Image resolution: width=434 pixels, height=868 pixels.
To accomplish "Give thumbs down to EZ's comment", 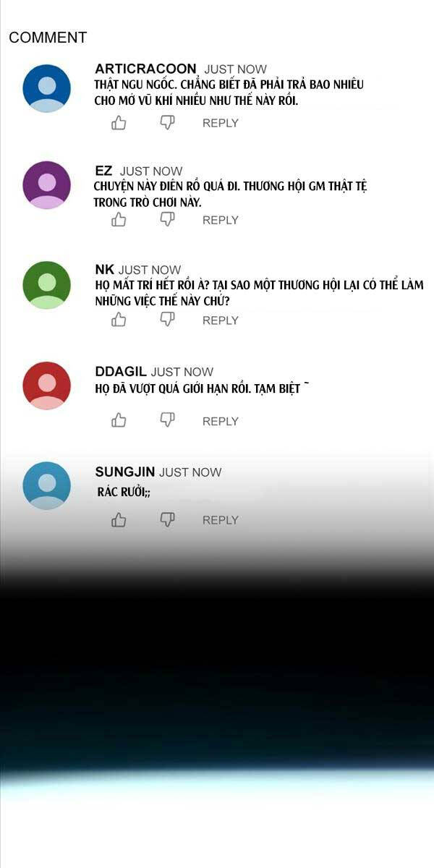I will pos(167,220).
